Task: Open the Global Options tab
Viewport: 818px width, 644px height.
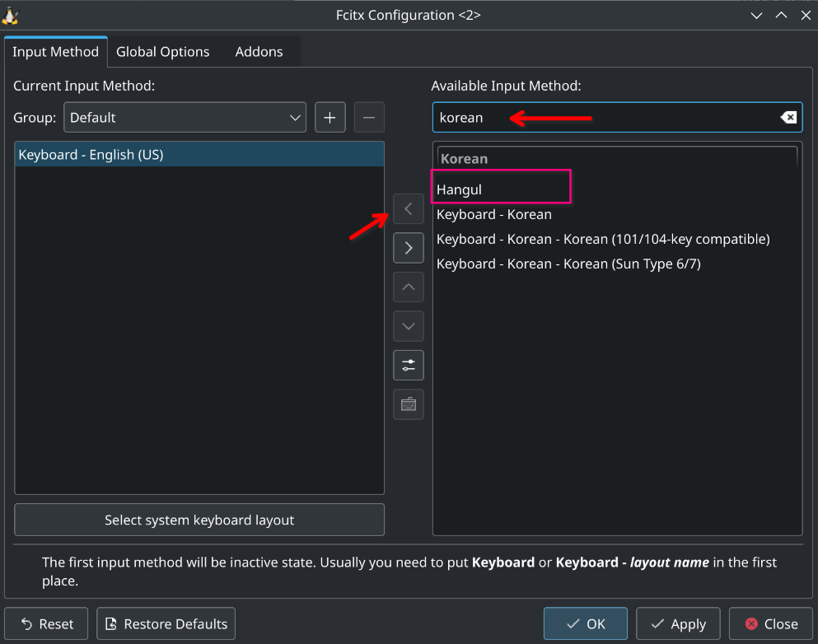Action: [x=163, y=52]
